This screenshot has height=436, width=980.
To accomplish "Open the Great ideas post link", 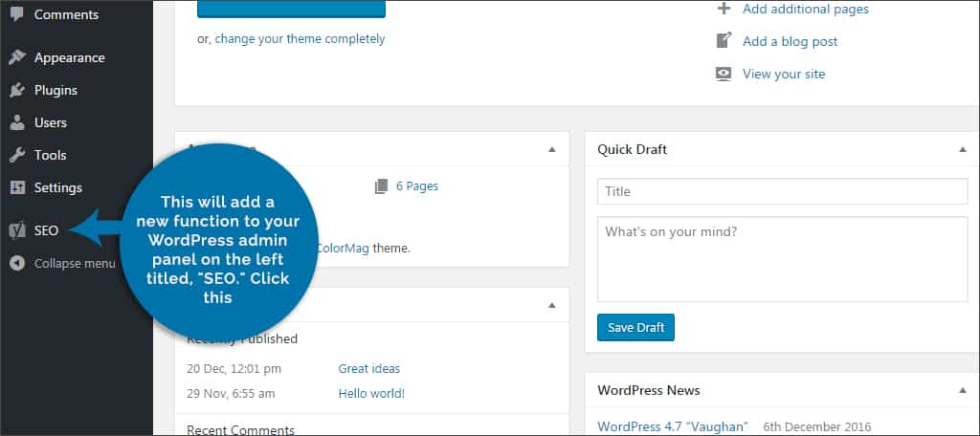I will [x=368, y=368].
